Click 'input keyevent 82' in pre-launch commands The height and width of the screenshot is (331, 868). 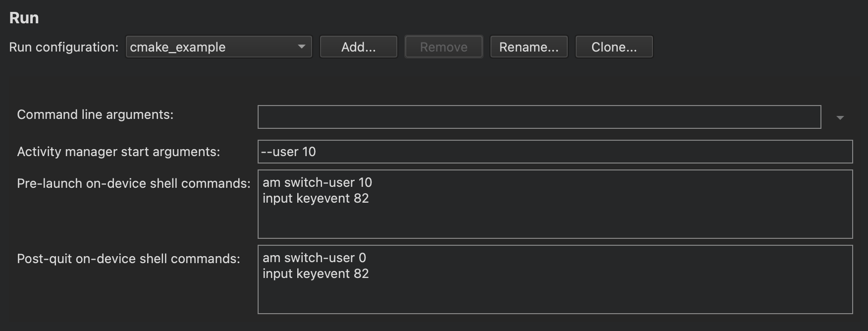[316, 199]
